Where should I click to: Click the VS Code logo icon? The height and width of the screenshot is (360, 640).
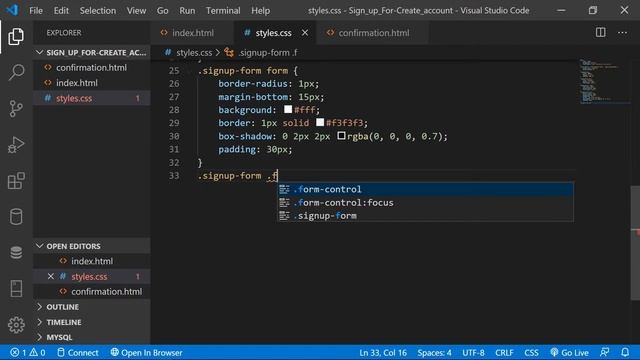tap(12, 10)
